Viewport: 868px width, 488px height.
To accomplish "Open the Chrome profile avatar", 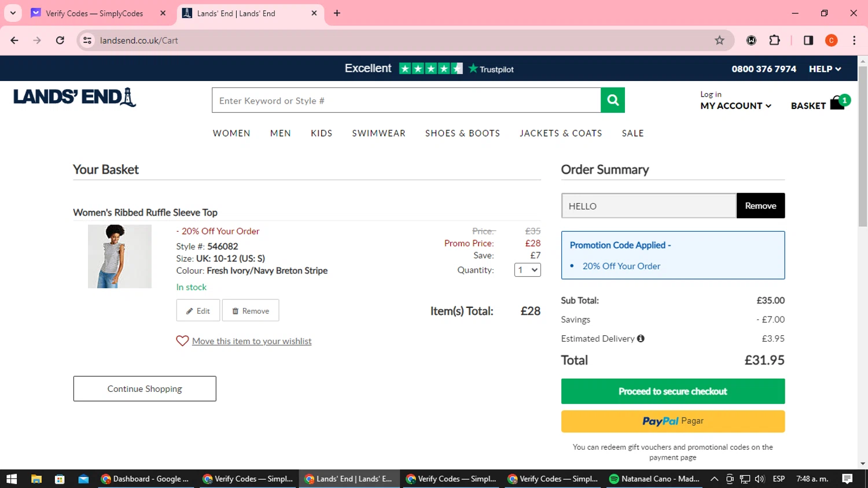I will 831,40.
